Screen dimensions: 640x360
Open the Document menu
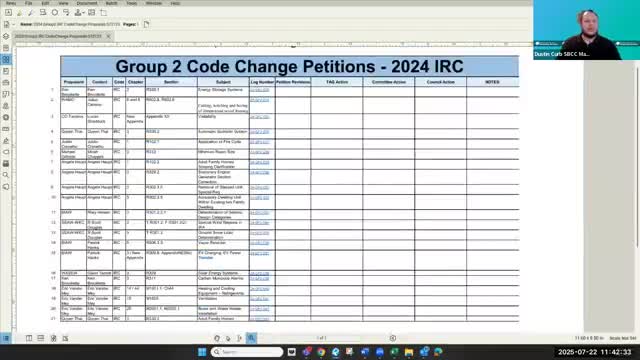tap(87, 3)
